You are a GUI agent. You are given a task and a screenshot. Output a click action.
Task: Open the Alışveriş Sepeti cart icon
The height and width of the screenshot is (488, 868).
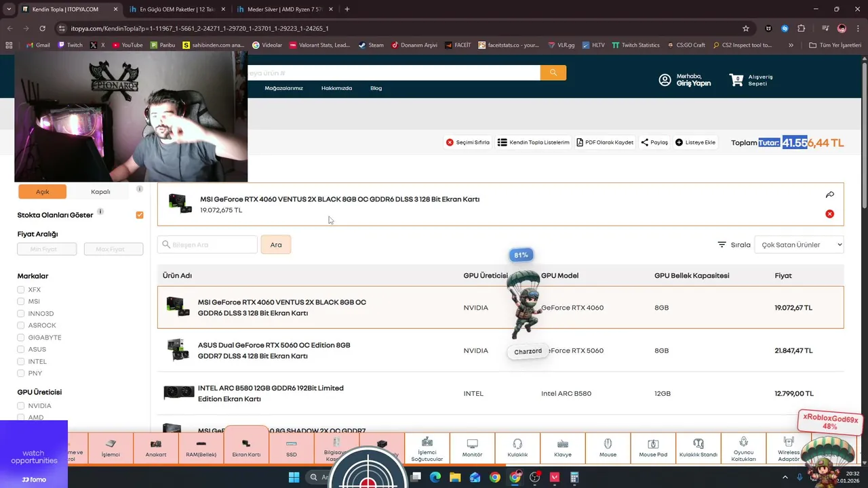tap(736, 80)
